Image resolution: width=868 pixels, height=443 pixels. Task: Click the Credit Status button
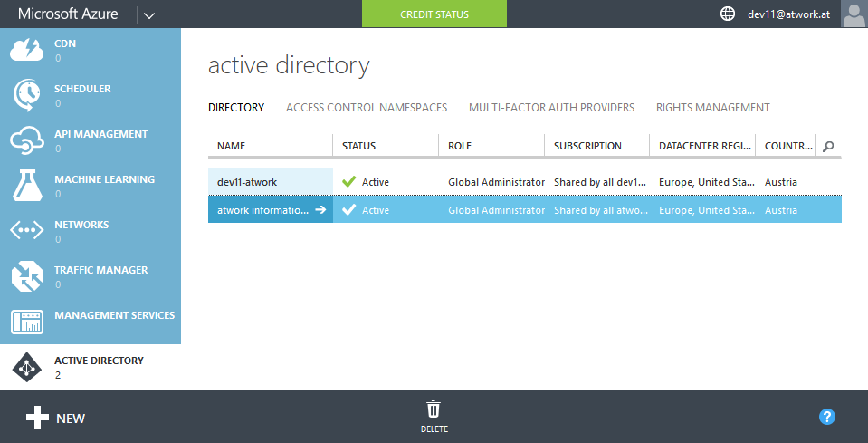434,14
